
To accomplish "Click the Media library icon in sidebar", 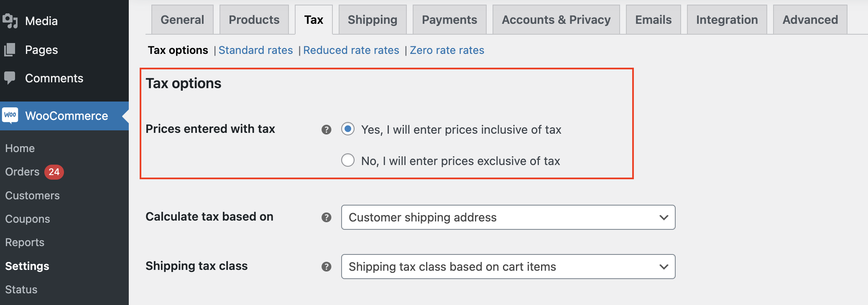I will (x=10, y=21).
